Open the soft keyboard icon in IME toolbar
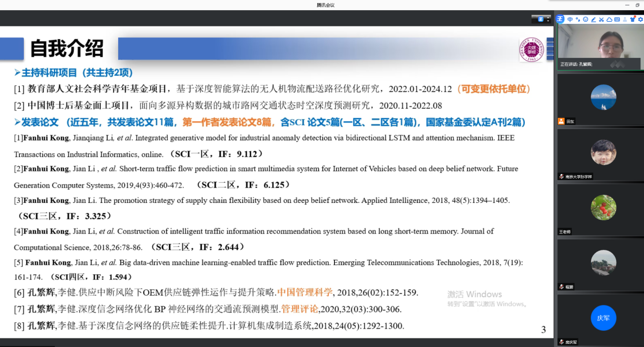 (617, 19)
